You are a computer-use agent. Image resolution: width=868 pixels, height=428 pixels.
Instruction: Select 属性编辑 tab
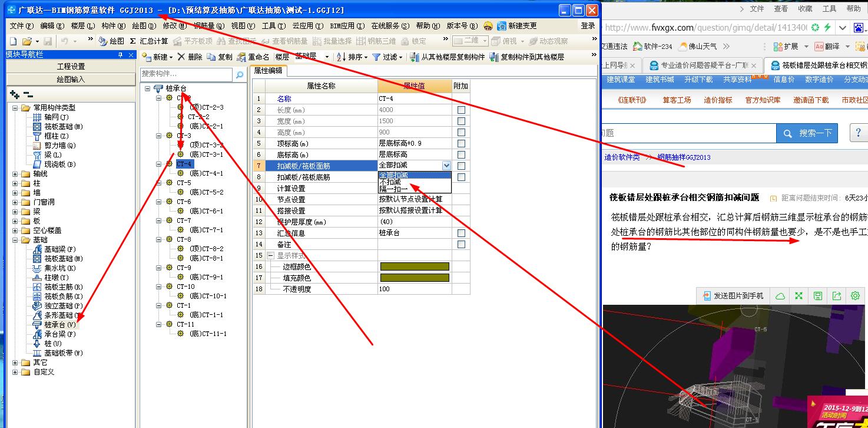pos(268,71)
